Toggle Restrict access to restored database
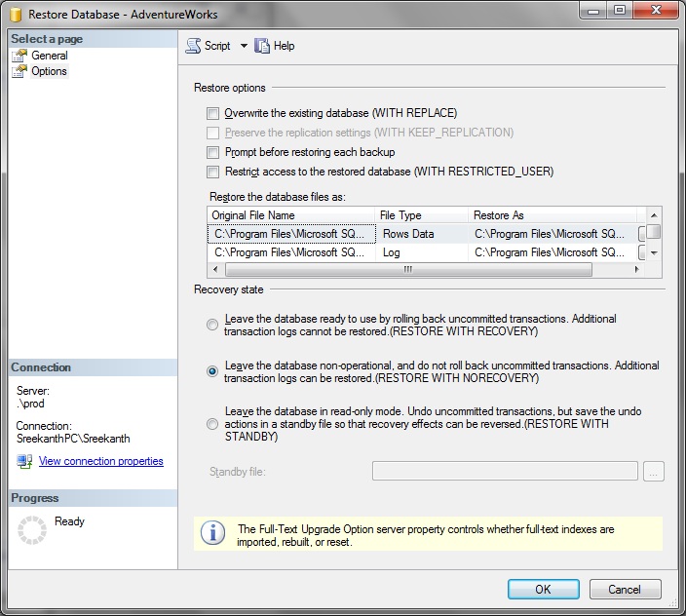686x616 pixels. tap(213, 172)
